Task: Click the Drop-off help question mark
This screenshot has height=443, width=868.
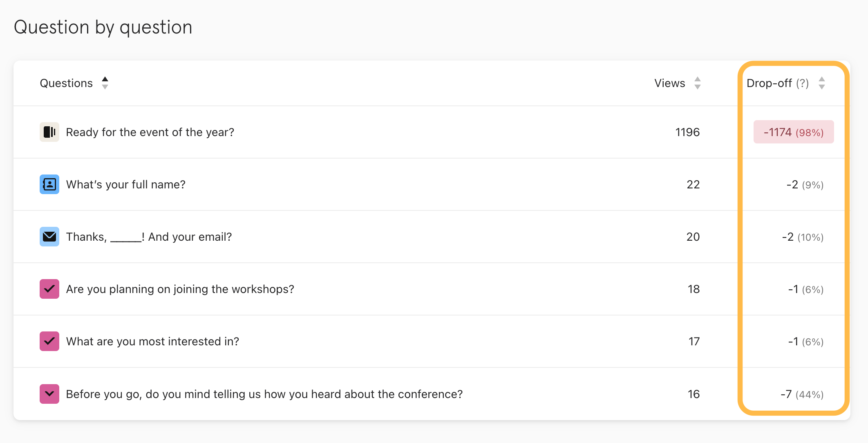Action: point(802,83)
